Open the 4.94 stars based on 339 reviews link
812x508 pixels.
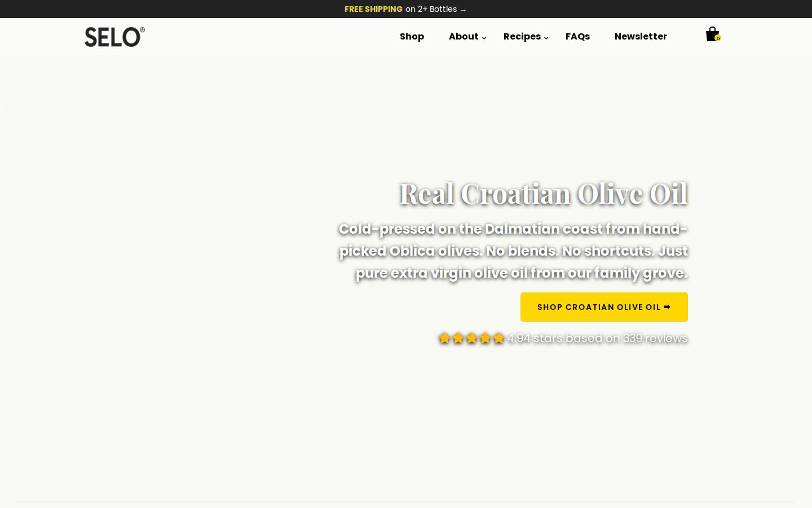pyautogui.click(x=597, y=338)
